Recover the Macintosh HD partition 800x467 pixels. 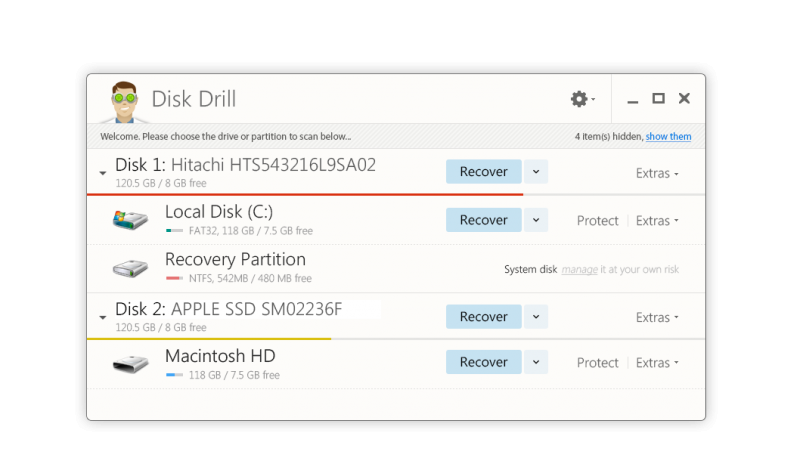[x=484, y=362]
